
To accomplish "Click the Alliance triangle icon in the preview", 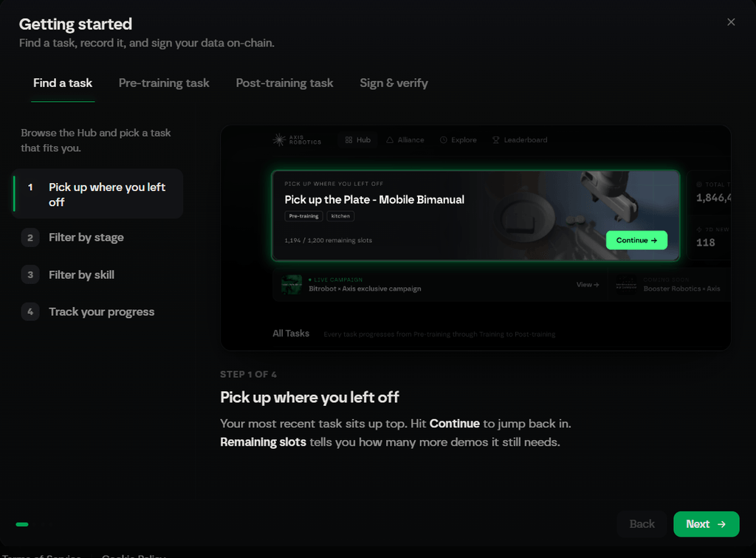I will pos(390,139).
